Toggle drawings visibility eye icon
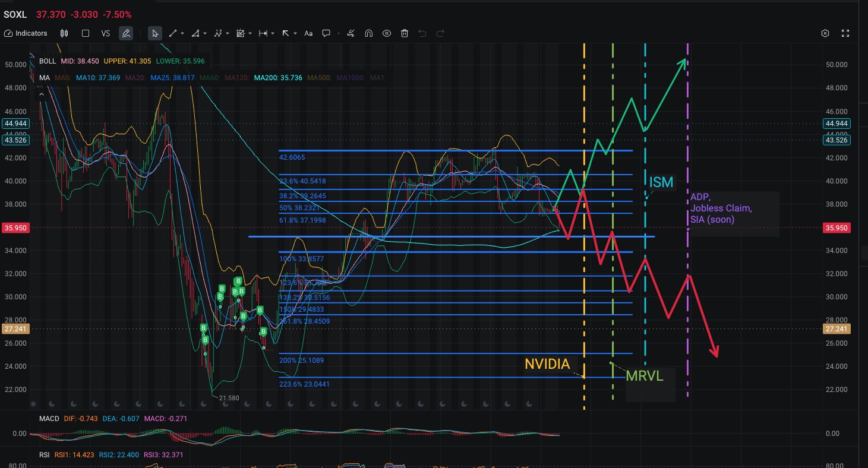The image size is (868, 468). tap(387, 33)
